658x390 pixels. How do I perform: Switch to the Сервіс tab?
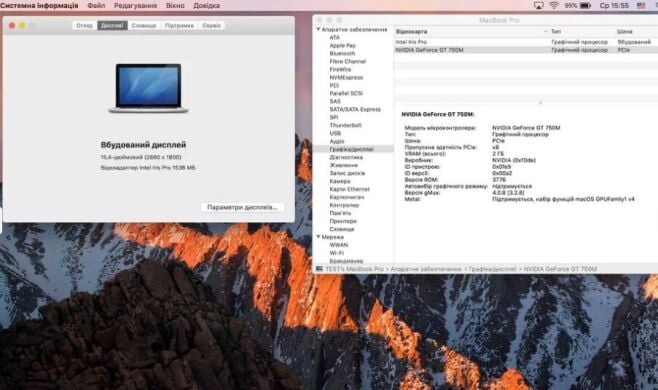click(x=212, y=26)
